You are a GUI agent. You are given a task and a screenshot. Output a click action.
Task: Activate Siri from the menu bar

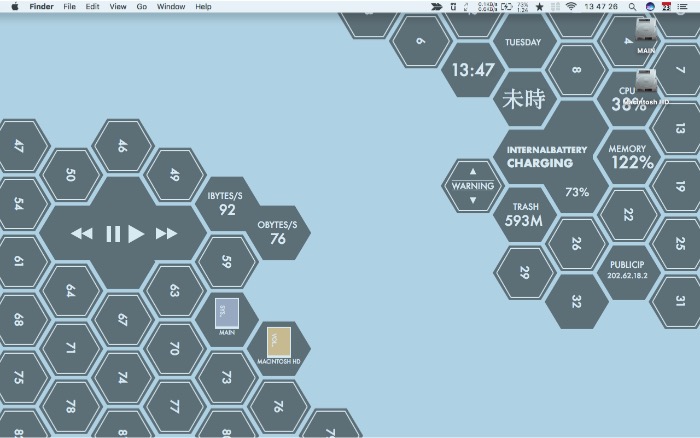pos(650,6)
